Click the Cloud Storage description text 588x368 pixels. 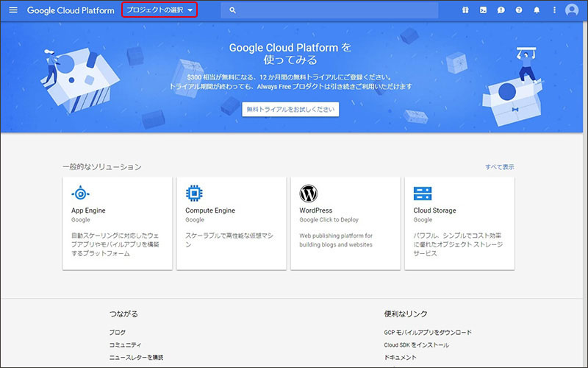click(458, 244)
